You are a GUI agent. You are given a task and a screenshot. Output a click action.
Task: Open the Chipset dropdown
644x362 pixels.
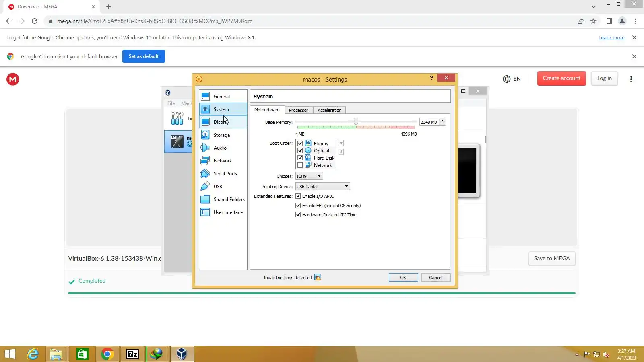tap(309, 176)
